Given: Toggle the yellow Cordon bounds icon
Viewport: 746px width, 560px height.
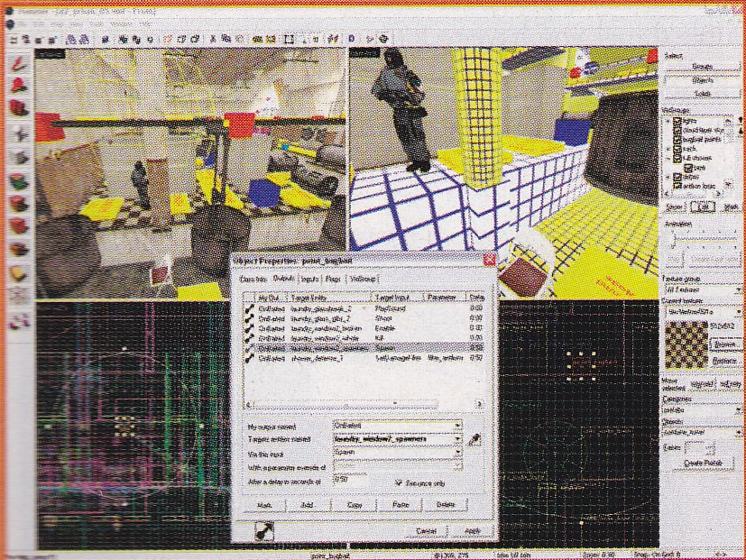Looking at the screenshot, I should [257, 40].
